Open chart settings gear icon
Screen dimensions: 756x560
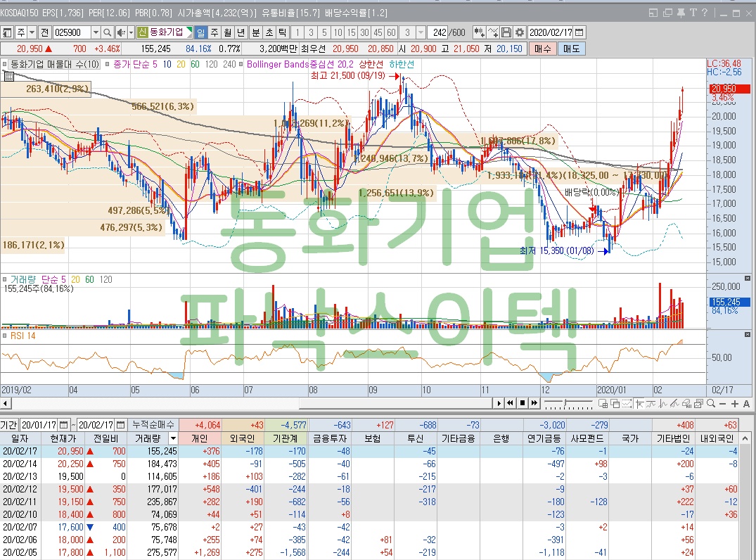point(519,32)
